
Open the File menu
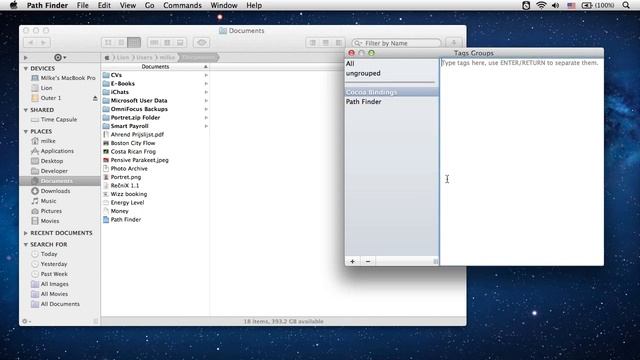[82, 5]
